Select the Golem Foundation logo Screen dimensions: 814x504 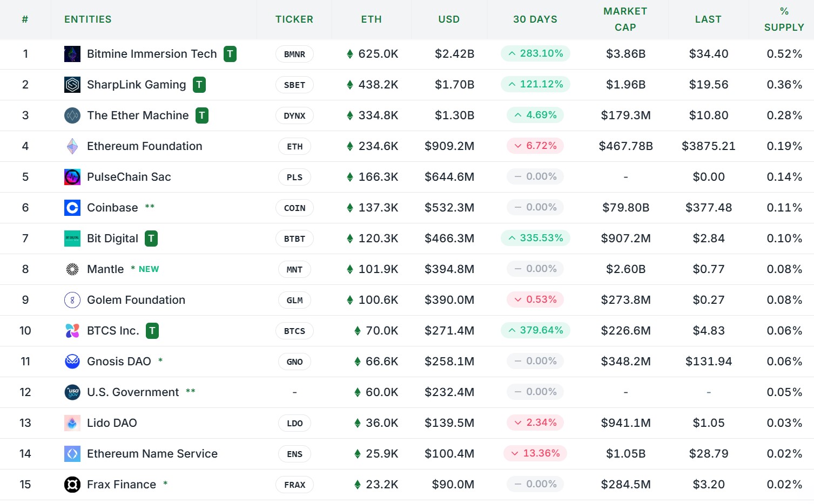(72, 300)
